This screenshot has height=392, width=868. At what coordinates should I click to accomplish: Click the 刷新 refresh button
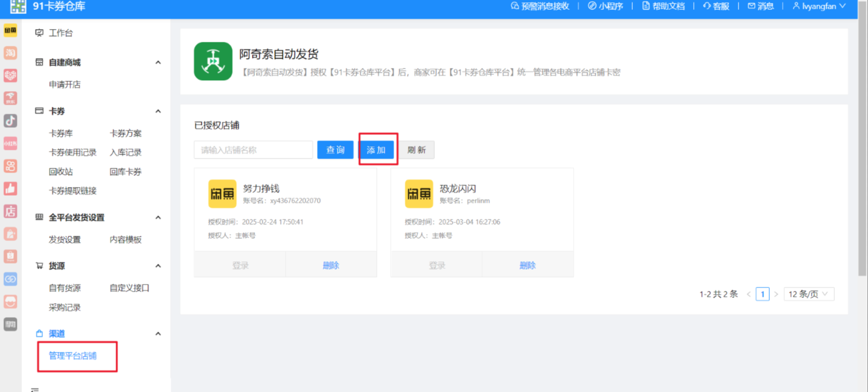click(417, 150)
